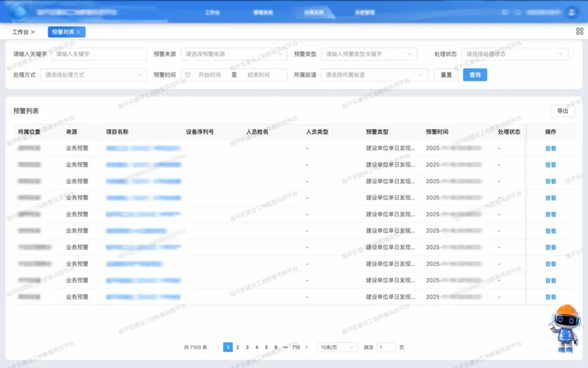Click the grid layout icon at top right
This screenshot has height=368, width=588.
(579, 32)
